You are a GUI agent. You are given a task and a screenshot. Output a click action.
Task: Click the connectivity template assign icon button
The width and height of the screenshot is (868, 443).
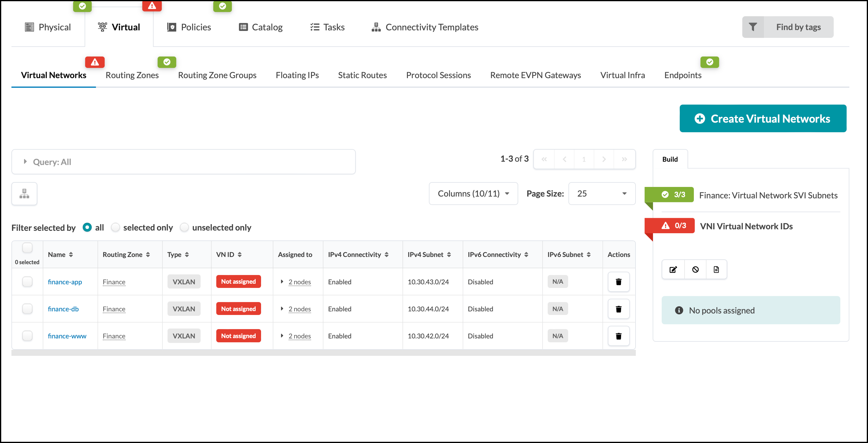click(x=24, y=194)
